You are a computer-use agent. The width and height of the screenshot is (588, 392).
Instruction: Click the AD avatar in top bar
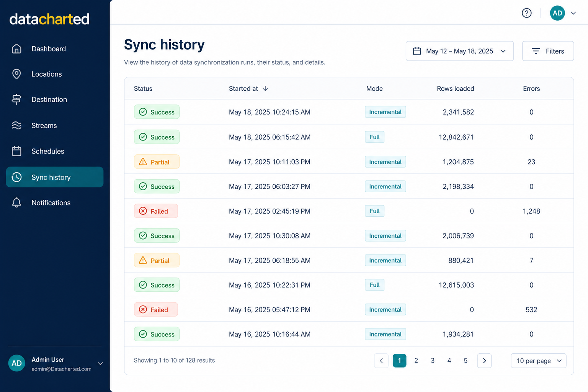click(557, 13)
